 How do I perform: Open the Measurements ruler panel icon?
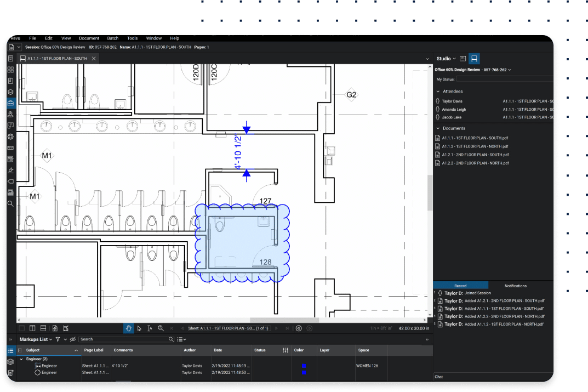[10, 148]
